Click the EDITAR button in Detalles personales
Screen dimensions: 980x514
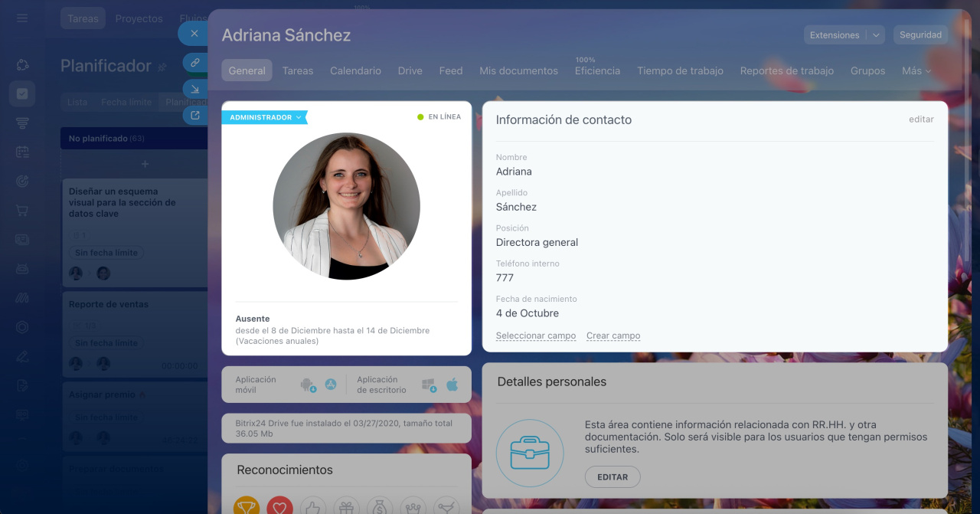[x=612, y=476]
